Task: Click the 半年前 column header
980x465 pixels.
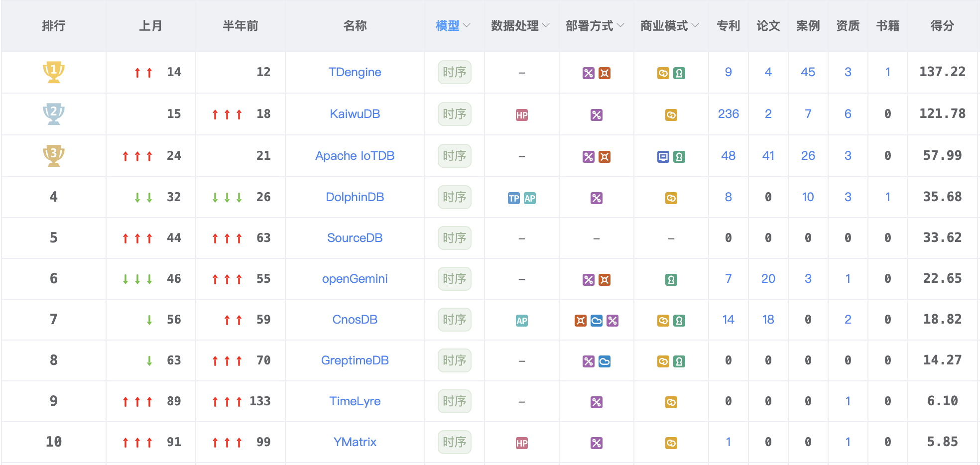Action: point(241,26)
